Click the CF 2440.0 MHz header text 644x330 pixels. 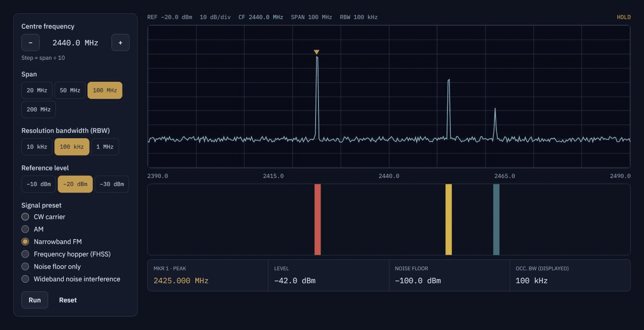[261, 17]
